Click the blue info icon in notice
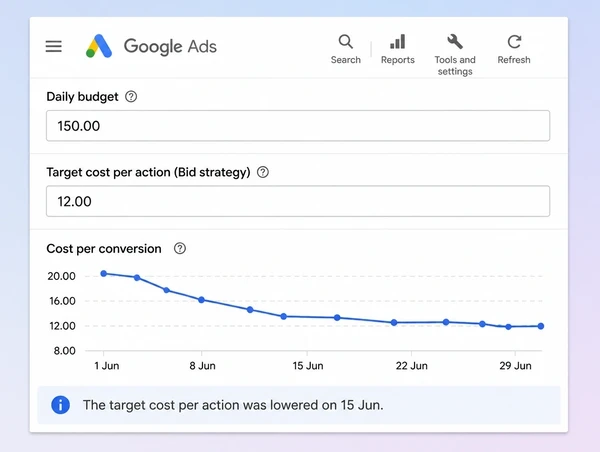Viewport: 600px width, 452px height. click(x=60, y=405)
